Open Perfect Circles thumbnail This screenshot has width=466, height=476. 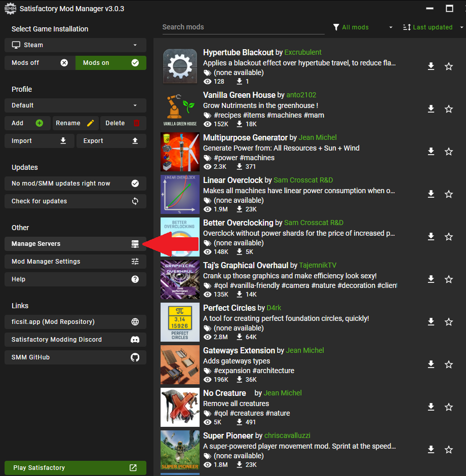coord(180,322)
